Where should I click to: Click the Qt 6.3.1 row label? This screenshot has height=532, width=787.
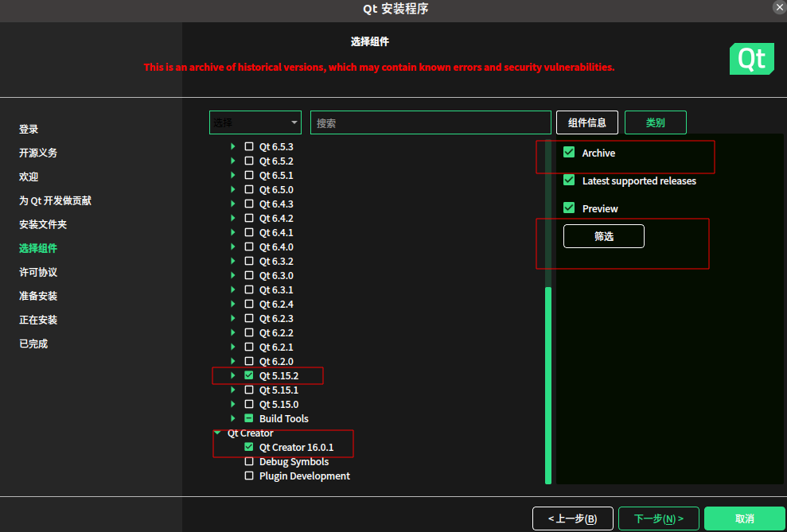point(276,289)
